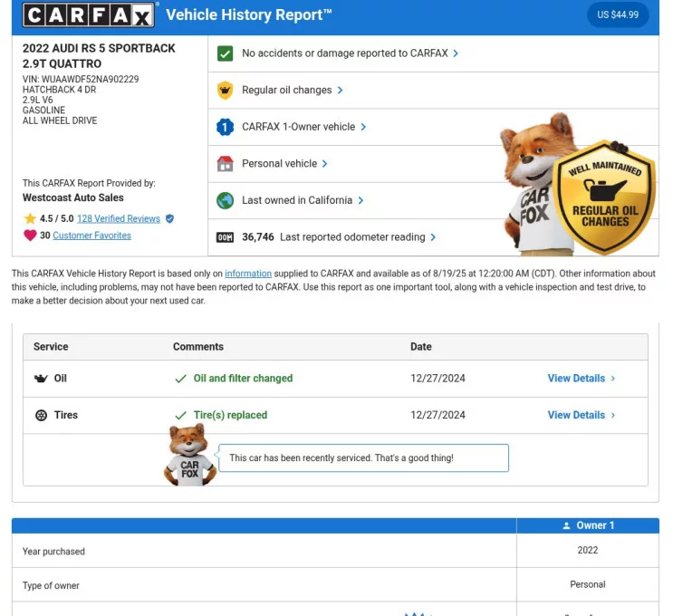The width and height of the screenshot is (673, 616).
Task: Click the Personal vehicle house icon
Action: pos(226,164)
